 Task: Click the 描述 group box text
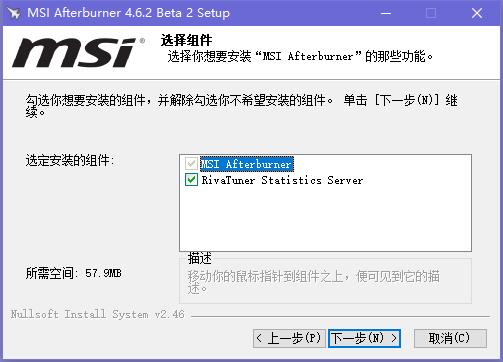pos(199,258)
